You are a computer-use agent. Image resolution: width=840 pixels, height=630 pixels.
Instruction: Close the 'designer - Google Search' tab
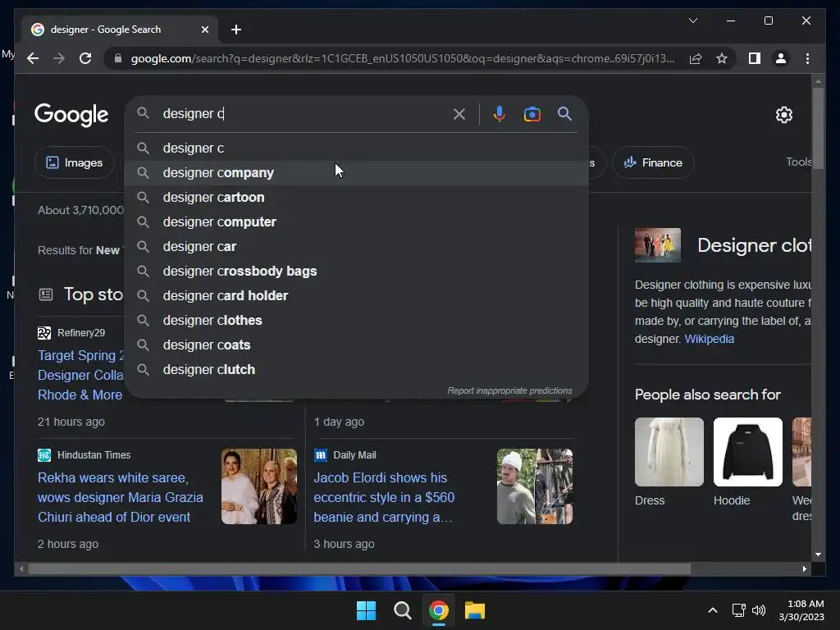click(x=204, y=30)
